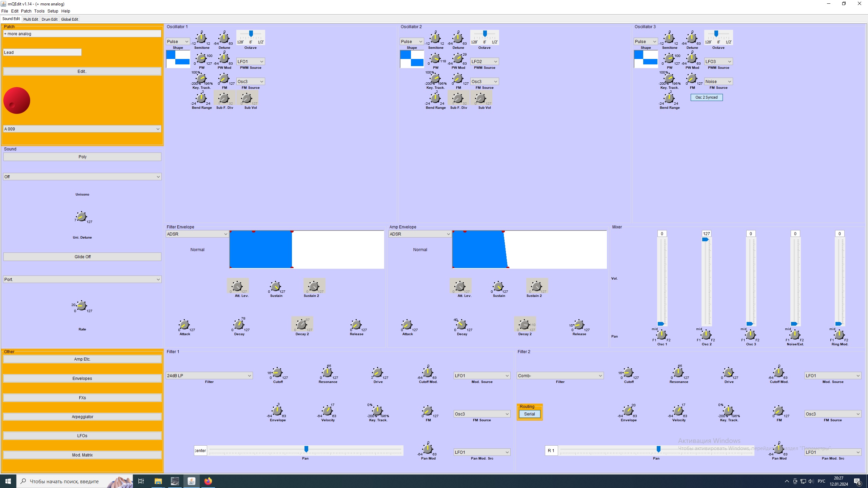This screenshot has width=868, height=488.
Task: Switch to the Multi Edit tab
Action: tap(31, 19)
